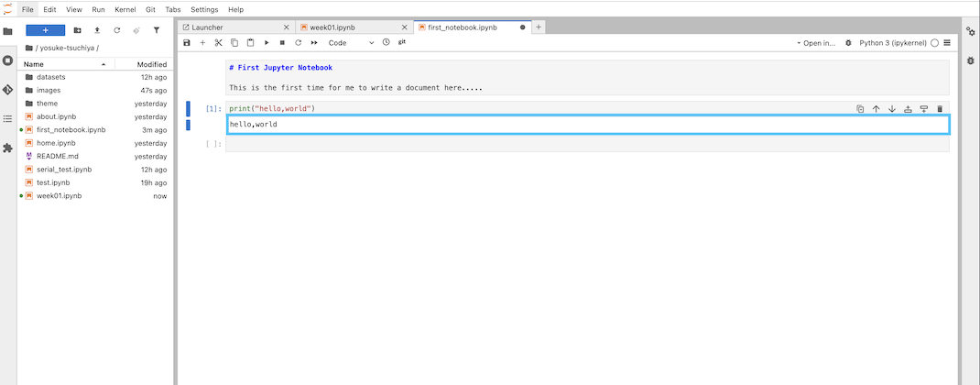Cut the selected cell with the scissors icon
The image size is (980, 385).
pyautogui.click(x=218, y=43)
